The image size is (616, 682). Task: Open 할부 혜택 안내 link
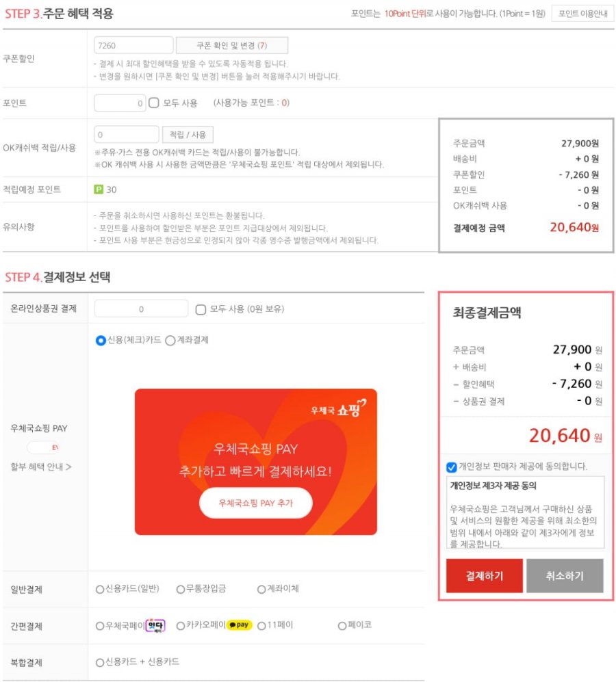(x=41, y=467)
